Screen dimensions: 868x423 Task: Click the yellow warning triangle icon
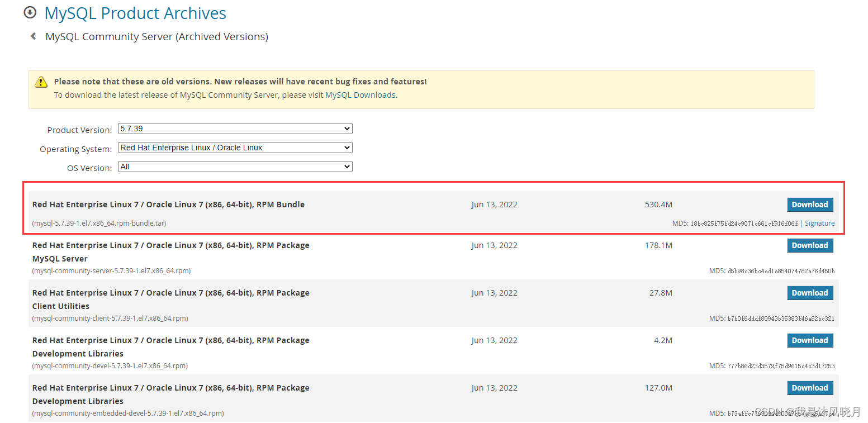pos(41,82)
